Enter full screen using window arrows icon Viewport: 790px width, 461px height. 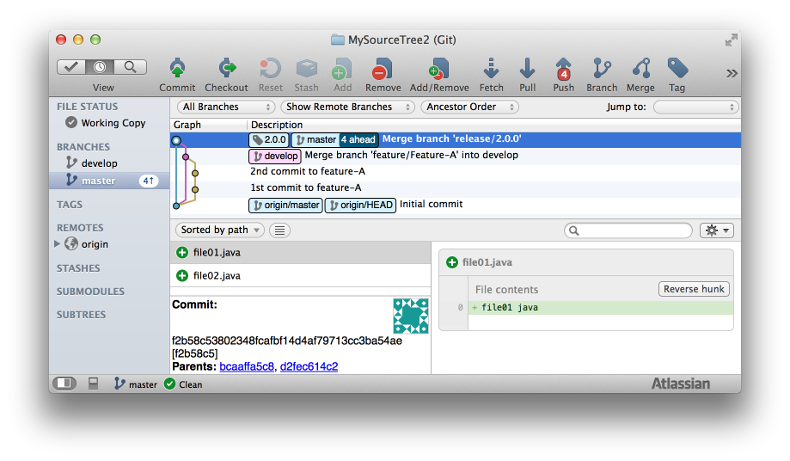(x=731, y=40)
